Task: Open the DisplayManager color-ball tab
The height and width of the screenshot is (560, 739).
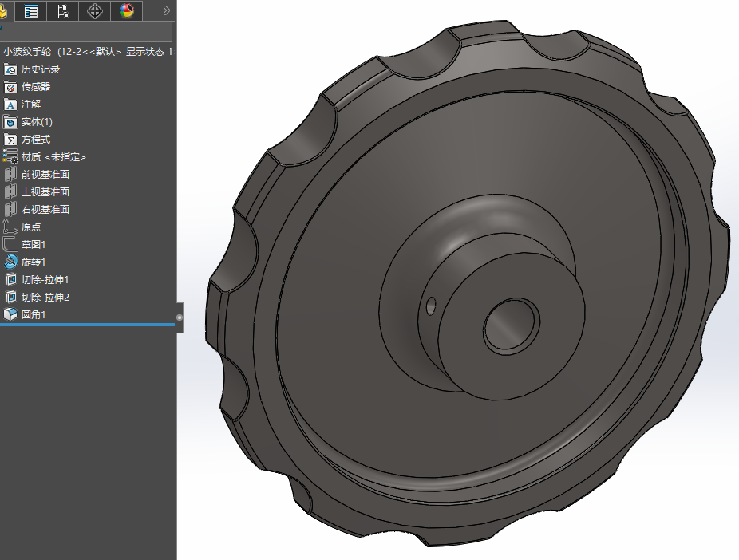Action: (x=127, y=10)
